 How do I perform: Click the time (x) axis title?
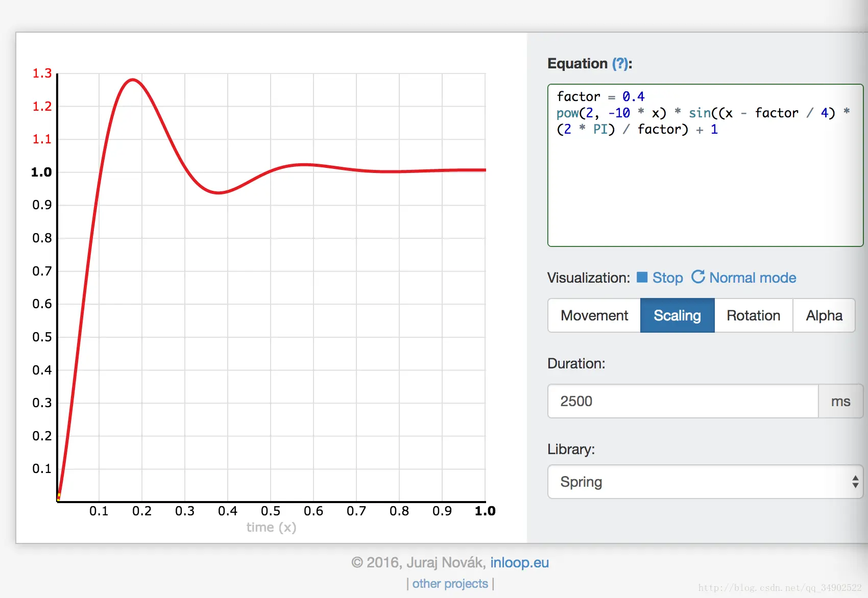(x=271, y=527)
